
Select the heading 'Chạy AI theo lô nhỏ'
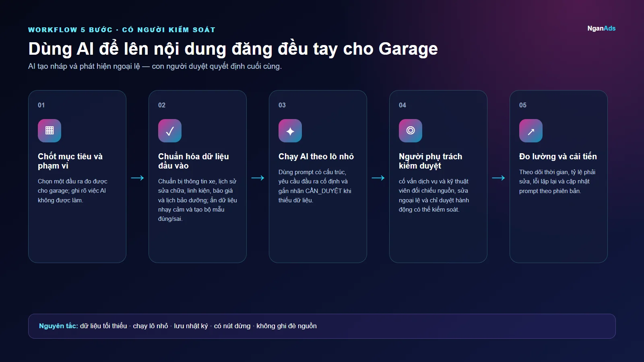point(316,156)
